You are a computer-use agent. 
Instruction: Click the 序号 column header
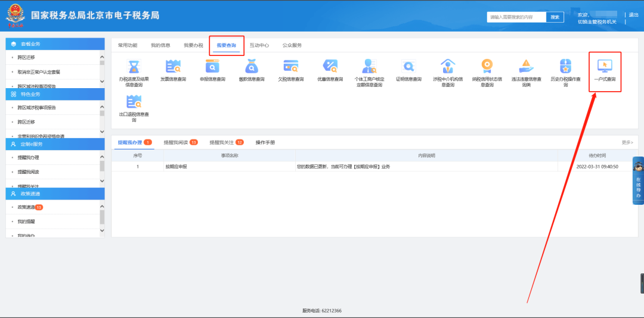coord(138,155)
